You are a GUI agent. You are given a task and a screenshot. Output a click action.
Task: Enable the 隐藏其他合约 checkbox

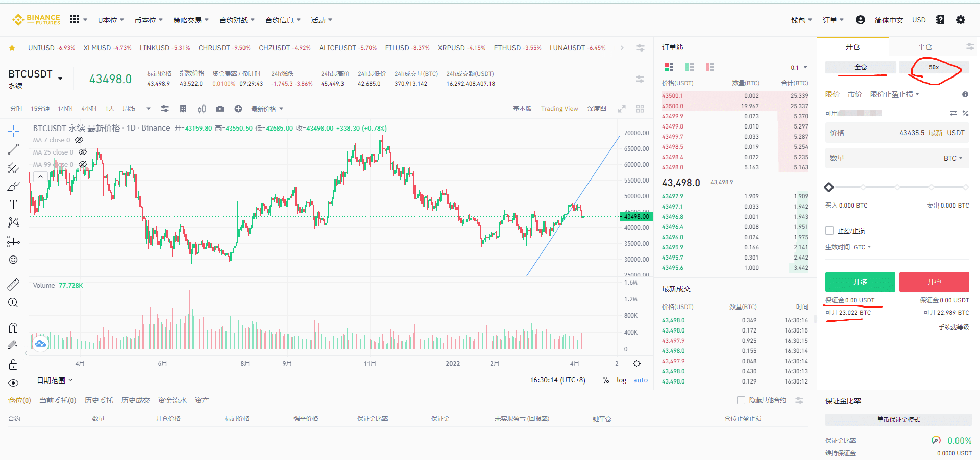tap(741, 400)
